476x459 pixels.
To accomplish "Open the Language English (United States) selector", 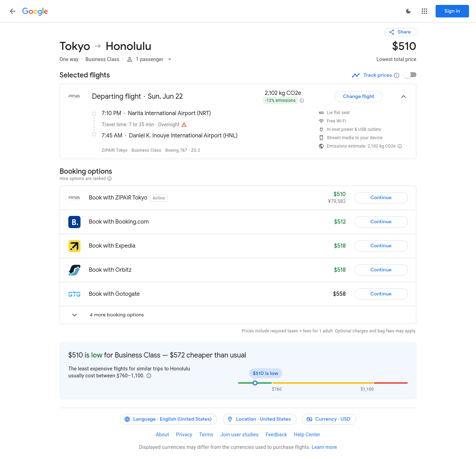I will 168,419.
